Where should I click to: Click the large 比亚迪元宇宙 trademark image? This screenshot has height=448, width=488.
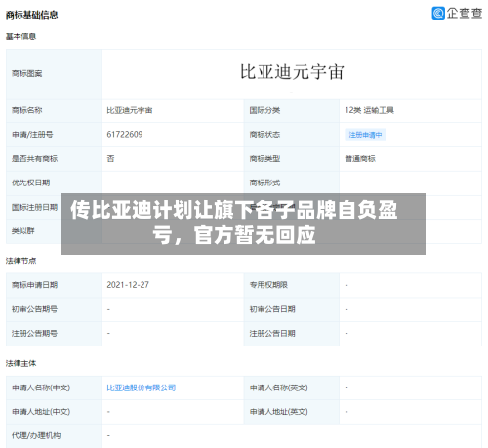(x=292, y=72)
